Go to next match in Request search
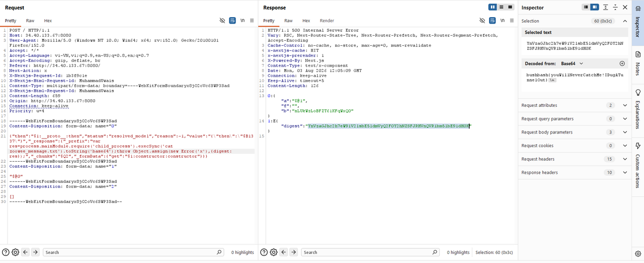Image resolution: width=644 pixels, height=263 pixels. (35, 252)
